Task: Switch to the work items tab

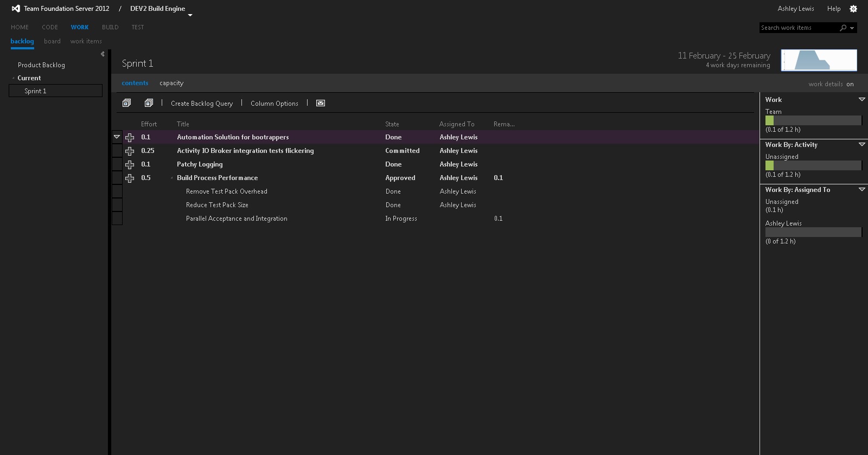Action: click(x=86, y=41)
